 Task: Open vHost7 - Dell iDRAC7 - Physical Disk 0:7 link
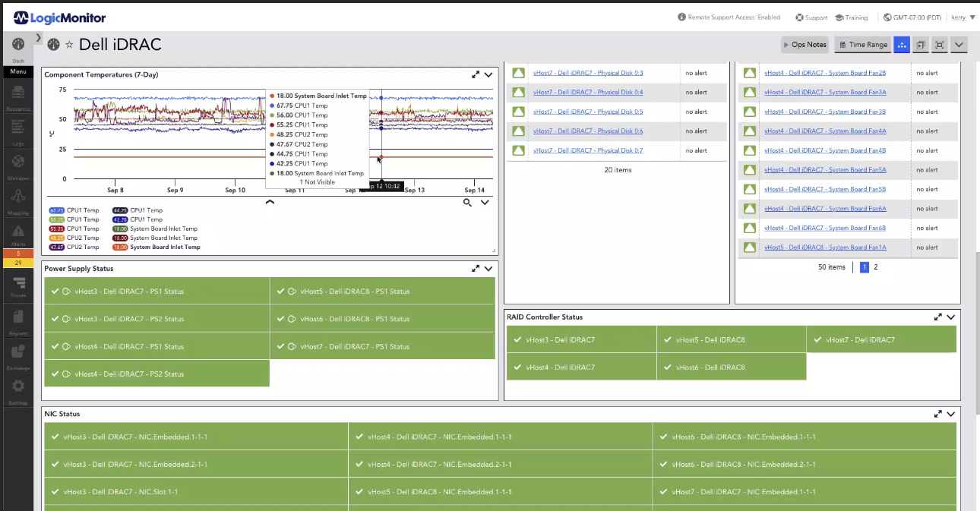(588, 150)
